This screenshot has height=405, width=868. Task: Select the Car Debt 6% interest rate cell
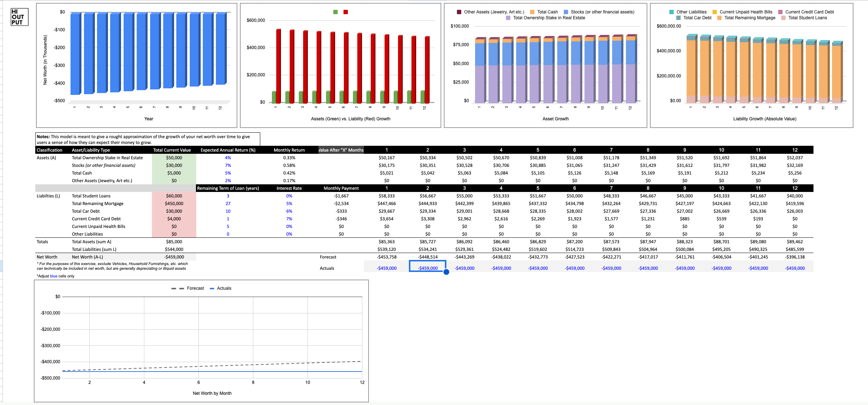289,211
